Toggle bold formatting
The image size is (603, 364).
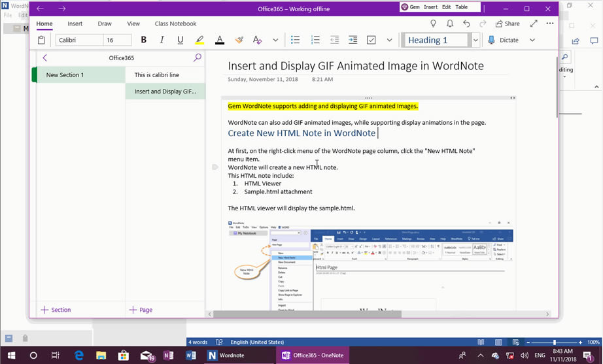tap(143, 40)
